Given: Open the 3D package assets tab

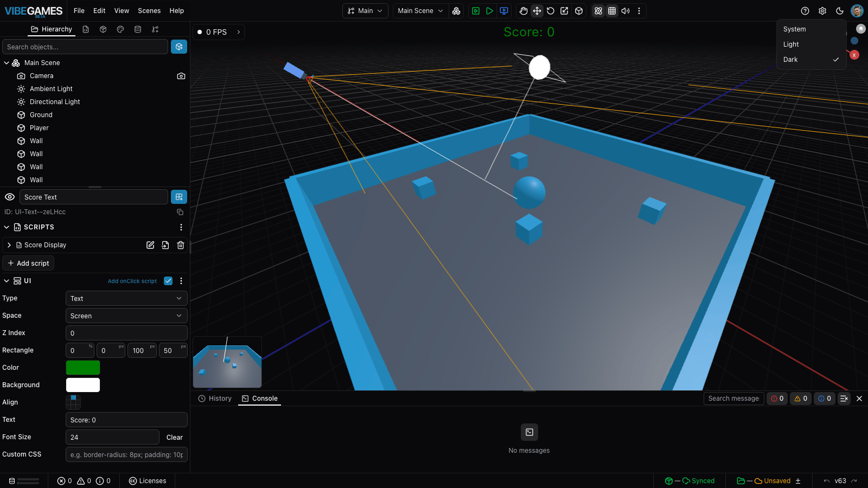Looking at the screenshot, I should 103,29.
